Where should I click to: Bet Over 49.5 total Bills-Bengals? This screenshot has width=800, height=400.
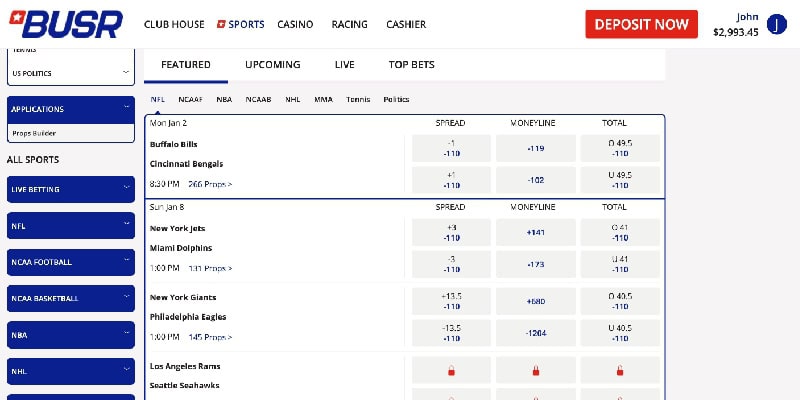[620, 148]
